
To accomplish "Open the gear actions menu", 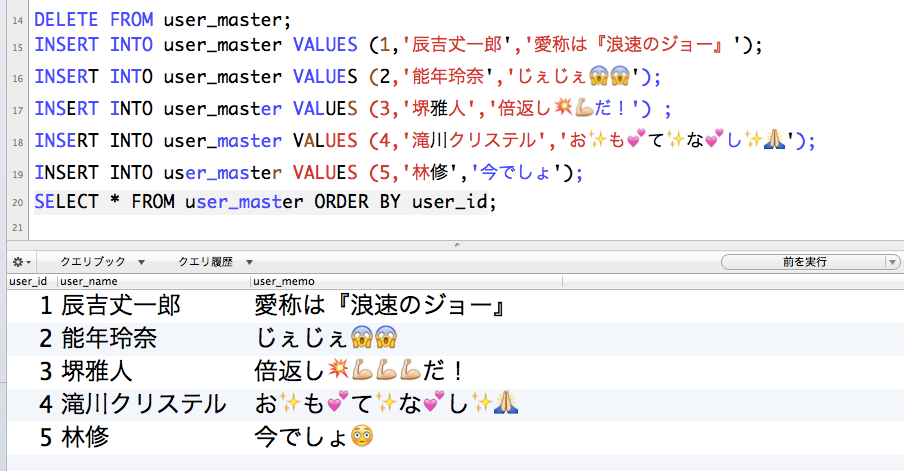I will (x=21, y=262).
